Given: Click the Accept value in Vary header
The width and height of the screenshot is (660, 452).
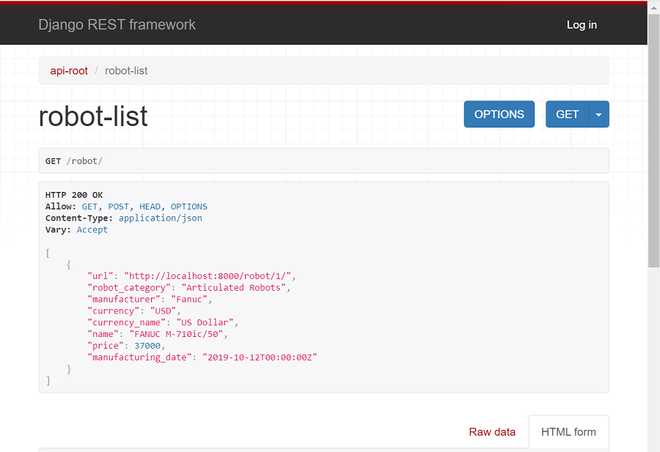Looking at the screenshot, I should (x=92, y=230).
